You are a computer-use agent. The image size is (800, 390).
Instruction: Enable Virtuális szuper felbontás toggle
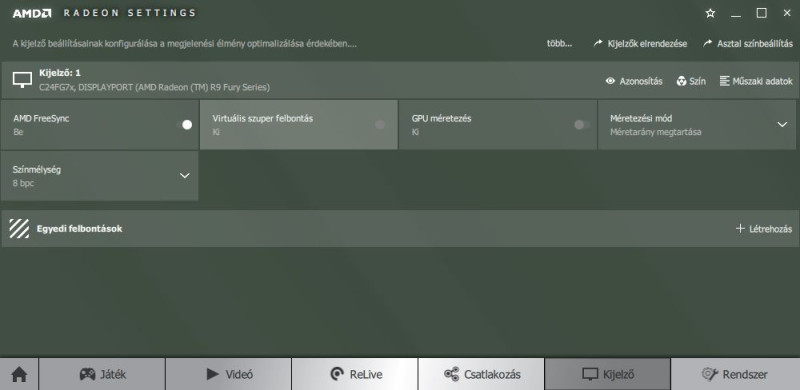point(379,125)
